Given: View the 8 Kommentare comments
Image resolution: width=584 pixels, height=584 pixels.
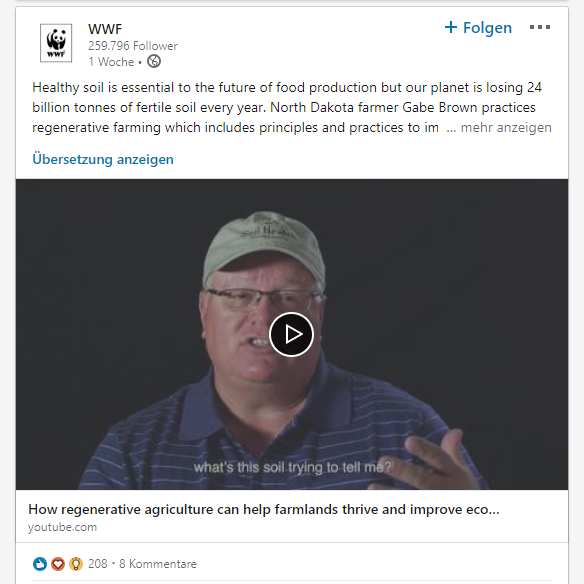Looking at the screenshot, I should [158, 564].
